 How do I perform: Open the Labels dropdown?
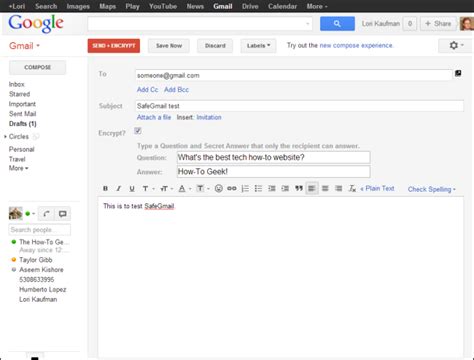pyautogui.click(x=258, y=46)
